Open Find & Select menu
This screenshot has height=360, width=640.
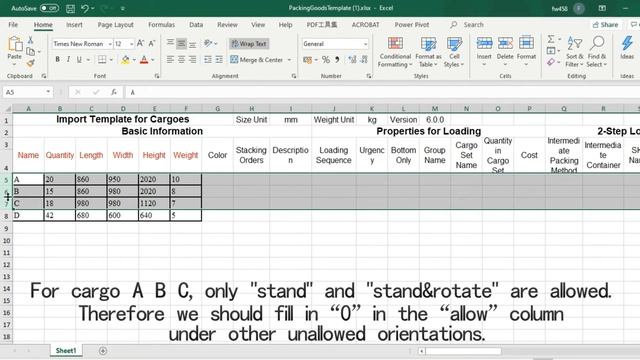pos(597,52)
